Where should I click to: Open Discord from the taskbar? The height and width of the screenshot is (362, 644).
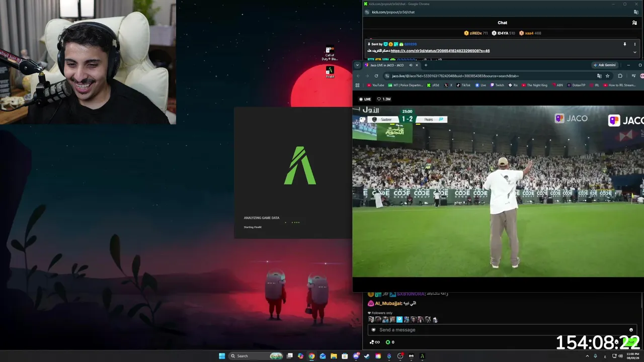(356, 356)
